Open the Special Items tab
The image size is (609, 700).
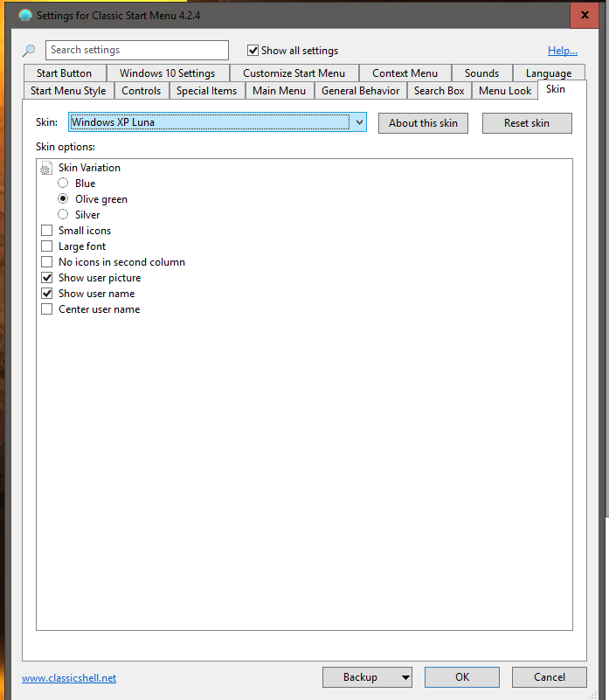206,91
